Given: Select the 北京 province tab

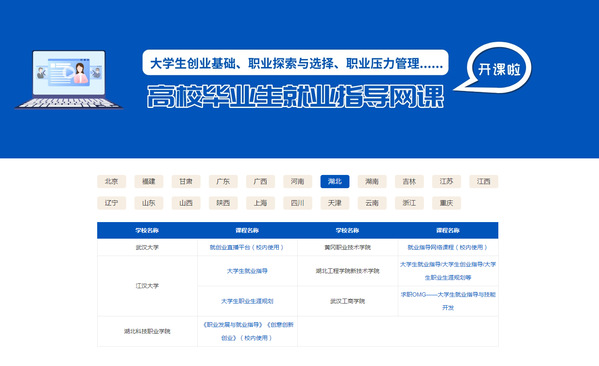Looking at the screenshot, I should (x=112, y=181).
